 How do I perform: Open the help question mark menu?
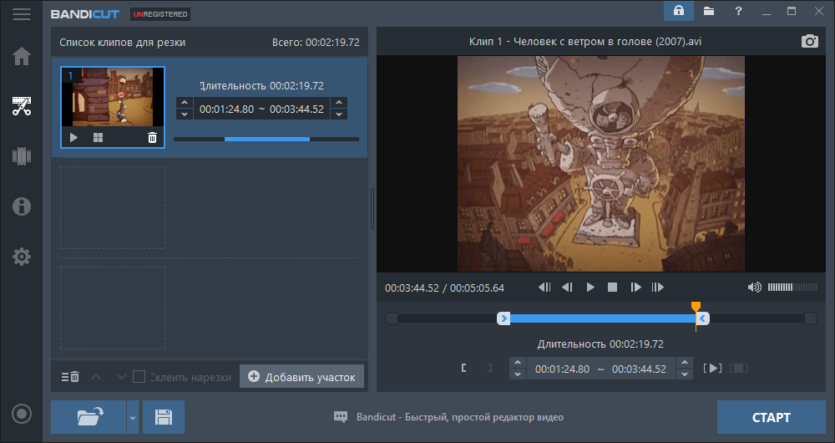pos(738,11)
